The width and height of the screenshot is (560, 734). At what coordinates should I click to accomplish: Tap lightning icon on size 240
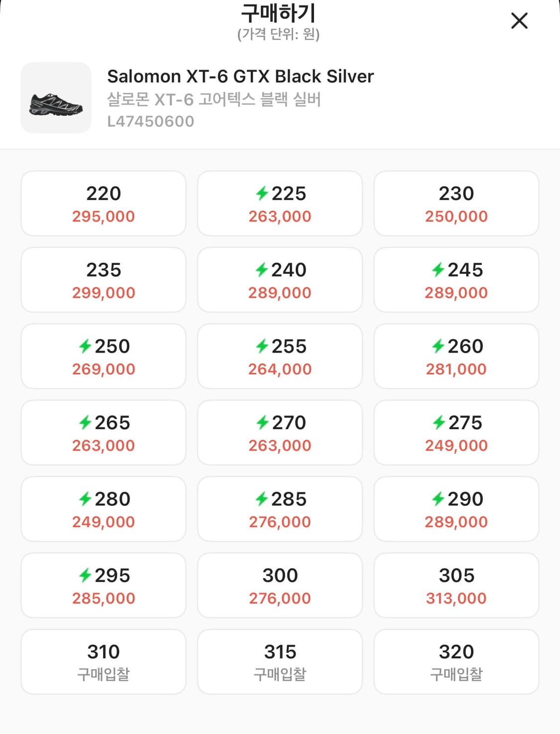[x=262, y=270]
